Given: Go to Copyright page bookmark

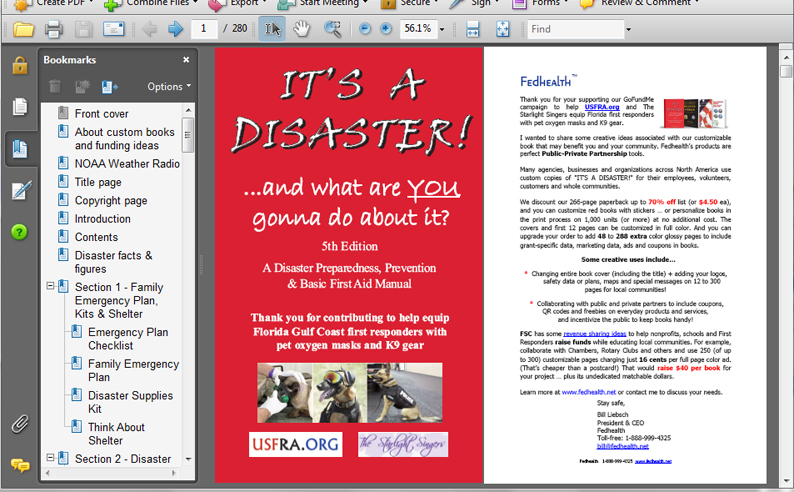Looking at the screenshot, I should 111,200.
